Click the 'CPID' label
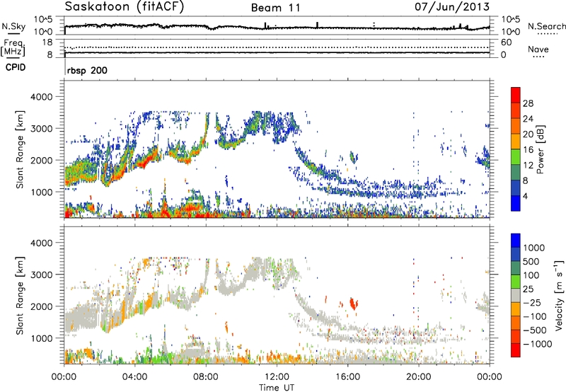This screenshot has height=392, width=566. [x=16, y=67]
